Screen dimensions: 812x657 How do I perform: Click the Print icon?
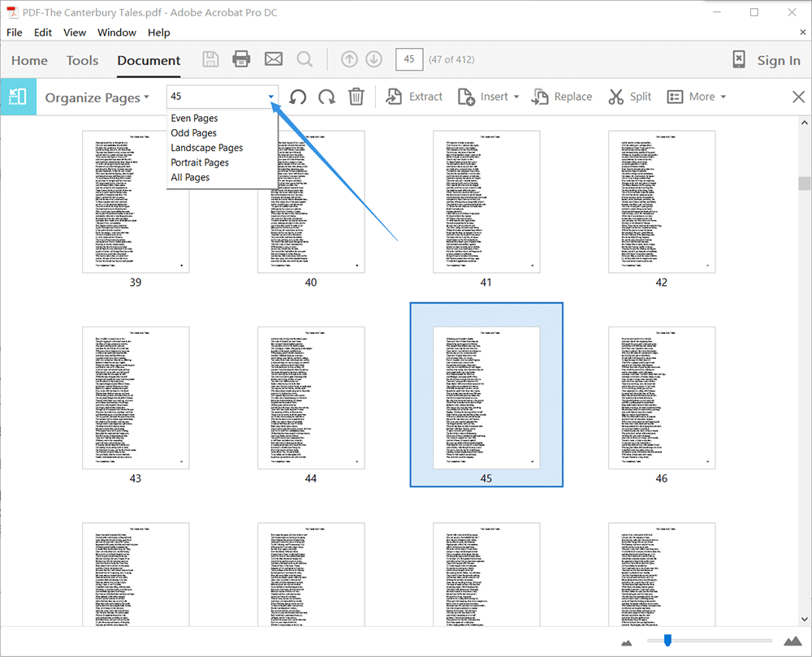(x=241, y=59)
